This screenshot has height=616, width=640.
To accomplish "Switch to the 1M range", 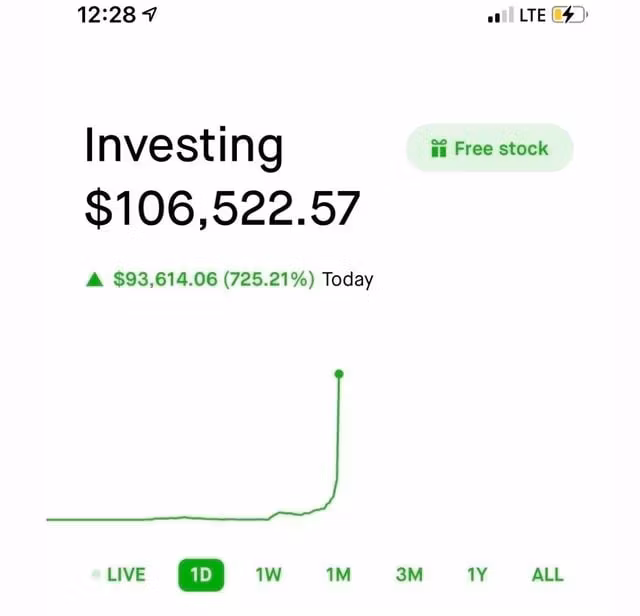I will click(339, 575).
